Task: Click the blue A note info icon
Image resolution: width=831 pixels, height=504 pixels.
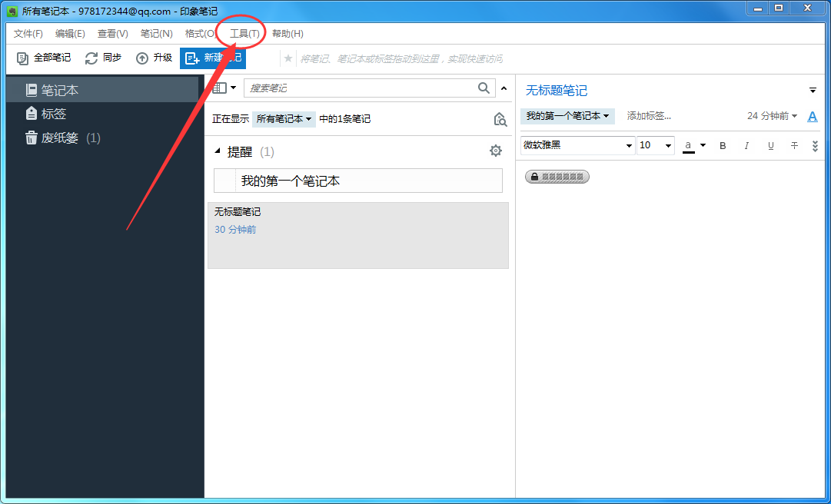Action: pyautogui.click(x=813, y=115)
